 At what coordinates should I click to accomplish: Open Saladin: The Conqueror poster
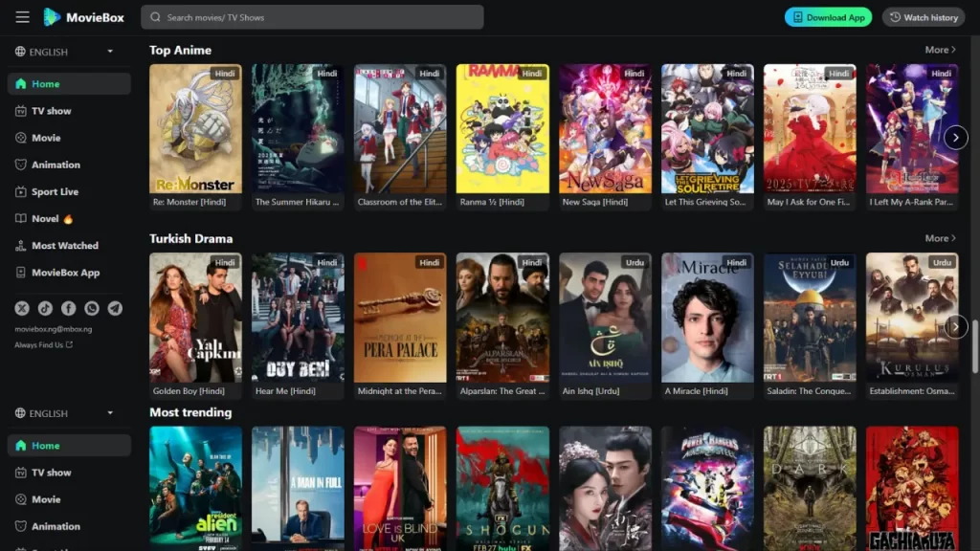[x=810, y=318]
